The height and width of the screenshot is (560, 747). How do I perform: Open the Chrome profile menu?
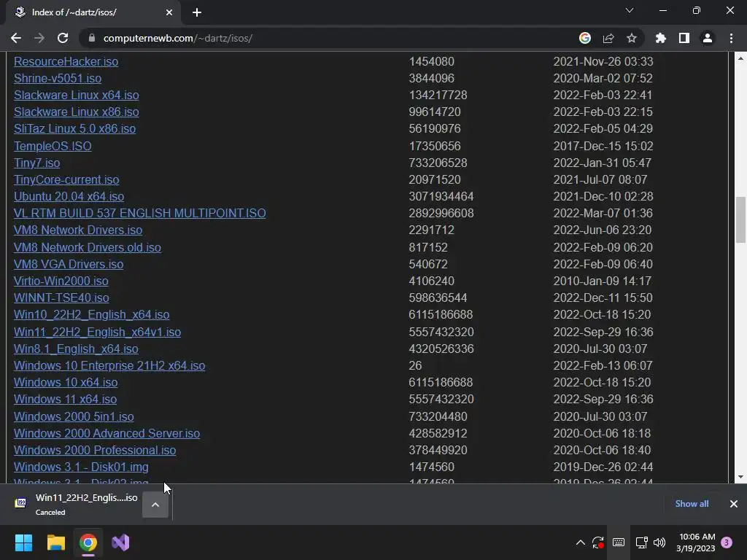[x=708, y=38]
